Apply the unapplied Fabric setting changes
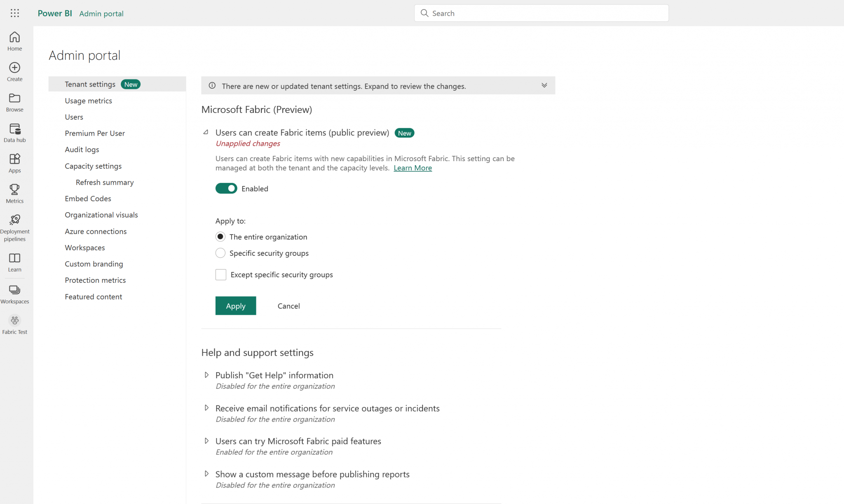844x504 pixels. [236, 306]
